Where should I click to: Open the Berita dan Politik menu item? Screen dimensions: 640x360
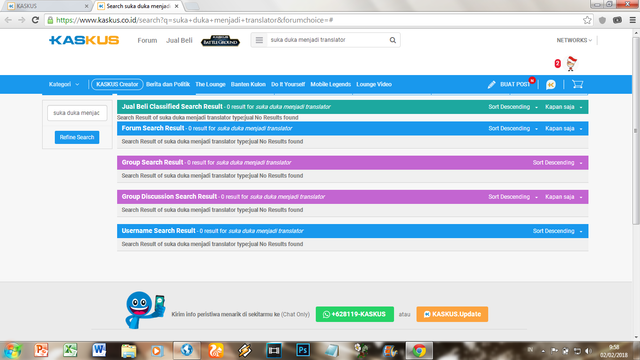[168, 84]
